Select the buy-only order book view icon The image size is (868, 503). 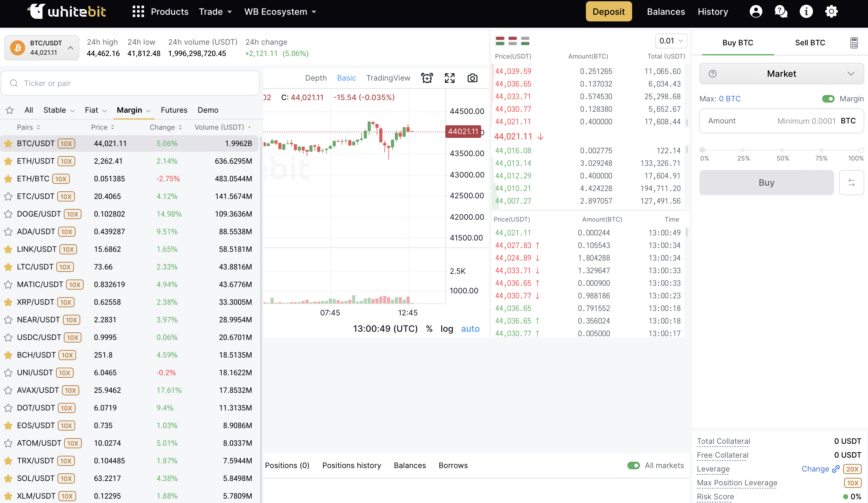pyautogui.click(x=525, y=41)
